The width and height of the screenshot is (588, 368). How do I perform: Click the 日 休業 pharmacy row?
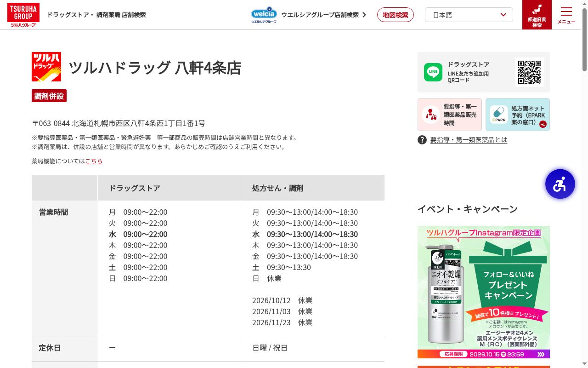tap(267, 278)
